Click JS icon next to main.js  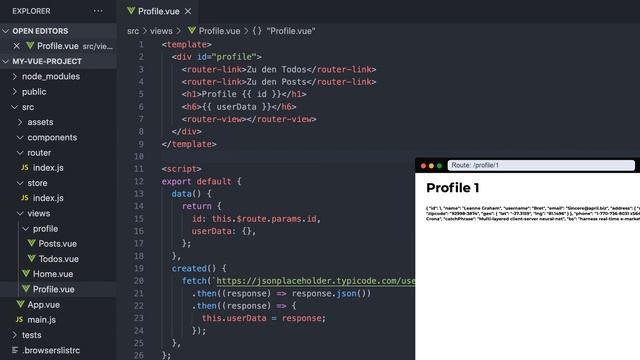click(19, 320)
